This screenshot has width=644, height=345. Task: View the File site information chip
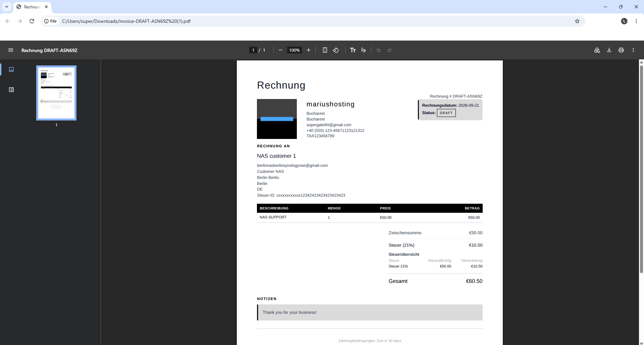pos(50,21)
